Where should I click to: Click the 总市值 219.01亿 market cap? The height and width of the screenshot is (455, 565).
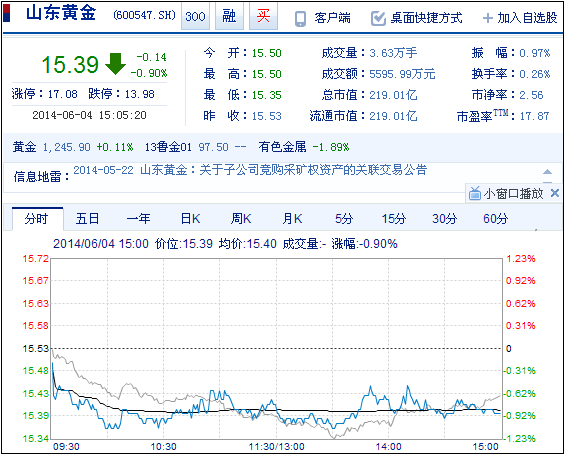tap(393, 95)
